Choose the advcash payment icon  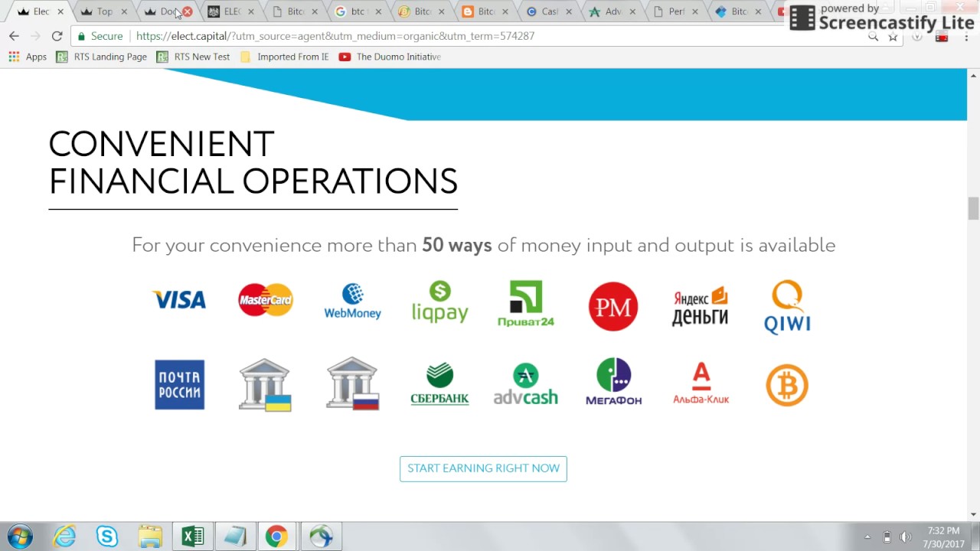526,384
